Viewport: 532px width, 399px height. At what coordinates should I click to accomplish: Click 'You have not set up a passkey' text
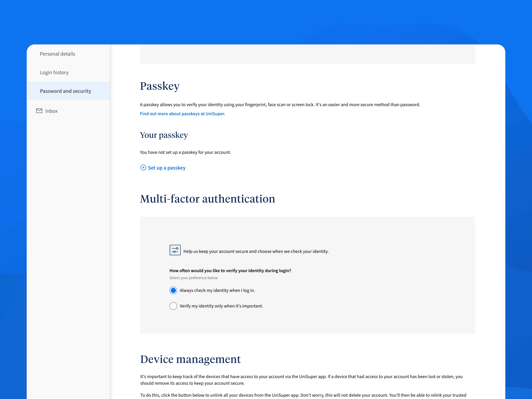coord(185,152)
